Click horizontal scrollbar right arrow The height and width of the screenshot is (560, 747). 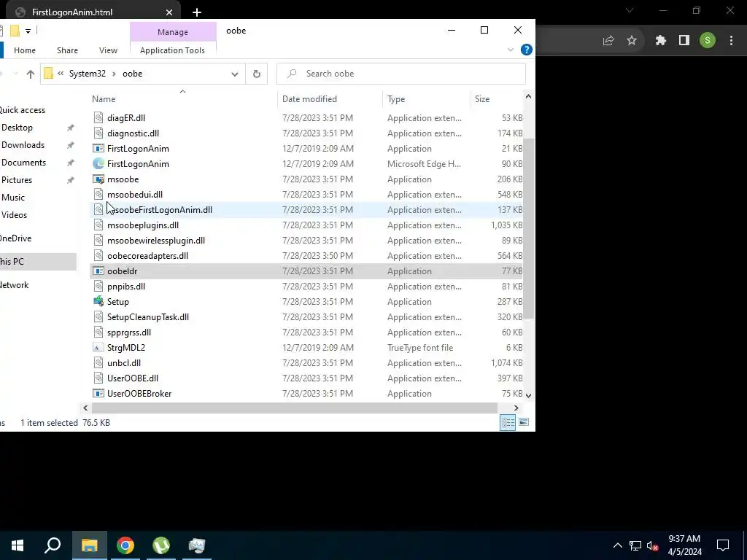516,408
